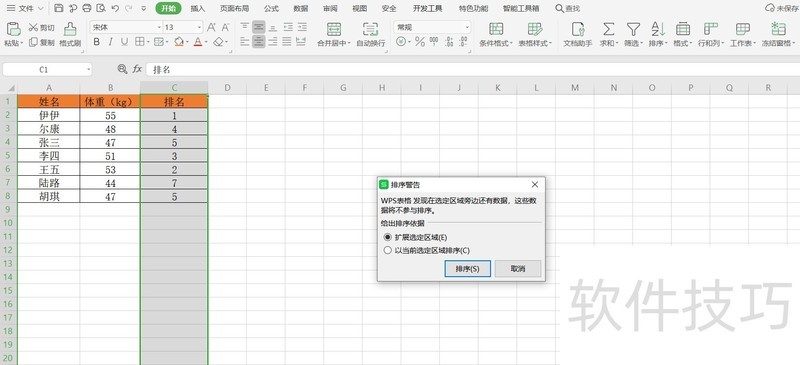Click the Sort (排序(S)) button in dialog
Screen dimensions: 800x365
coord(467,269)
